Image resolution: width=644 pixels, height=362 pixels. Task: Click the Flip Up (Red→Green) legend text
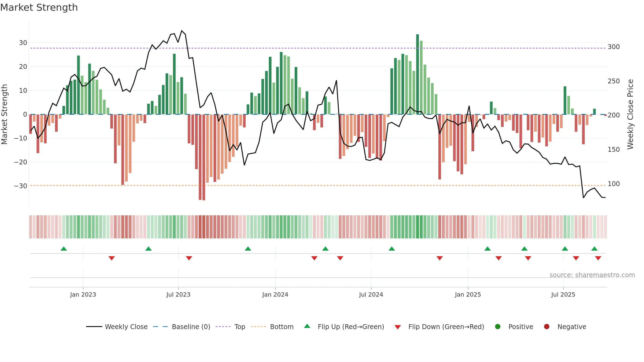[x=351, y=327]
